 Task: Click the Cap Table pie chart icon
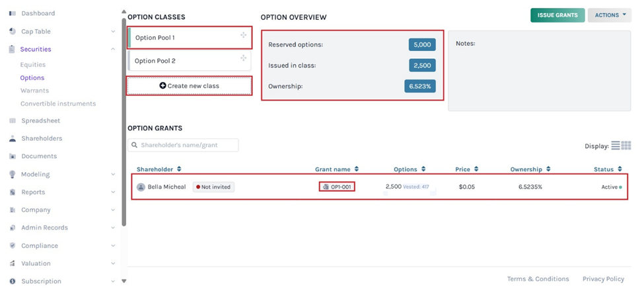tap(13, 32)
